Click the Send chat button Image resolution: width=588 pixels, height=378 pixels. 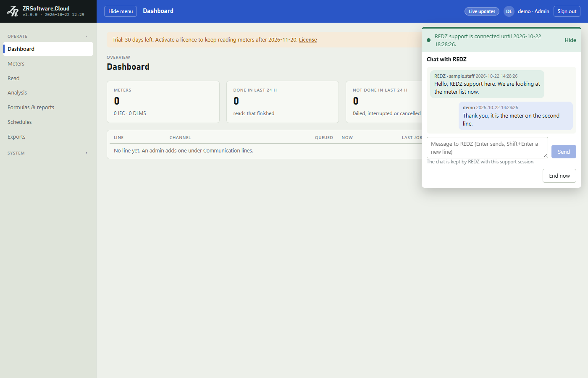pos(564,152)
